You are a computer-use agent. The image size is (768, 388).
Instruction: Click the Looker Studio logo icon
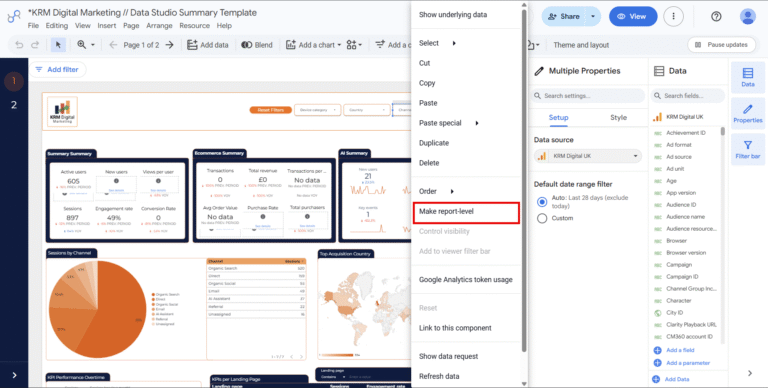coord(14,17)
